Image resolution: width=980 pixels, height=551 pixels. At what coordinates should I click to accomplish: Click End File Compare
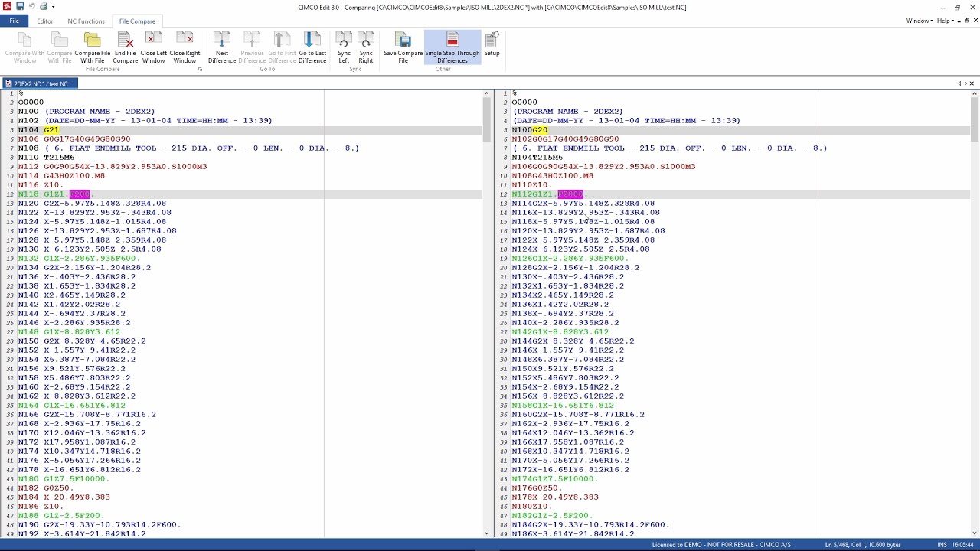coord(126,47)
